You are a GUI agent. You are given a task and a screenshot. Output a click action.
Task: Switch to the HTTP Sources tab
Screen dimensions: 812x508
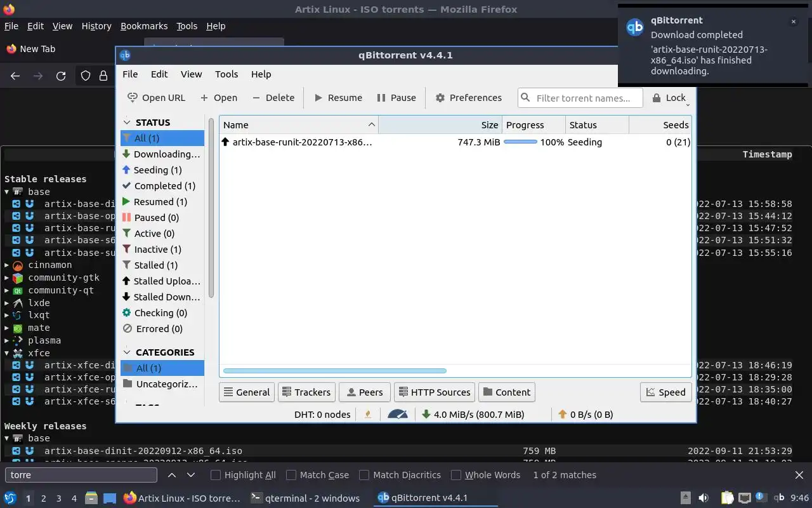click(x=435, y=392)
